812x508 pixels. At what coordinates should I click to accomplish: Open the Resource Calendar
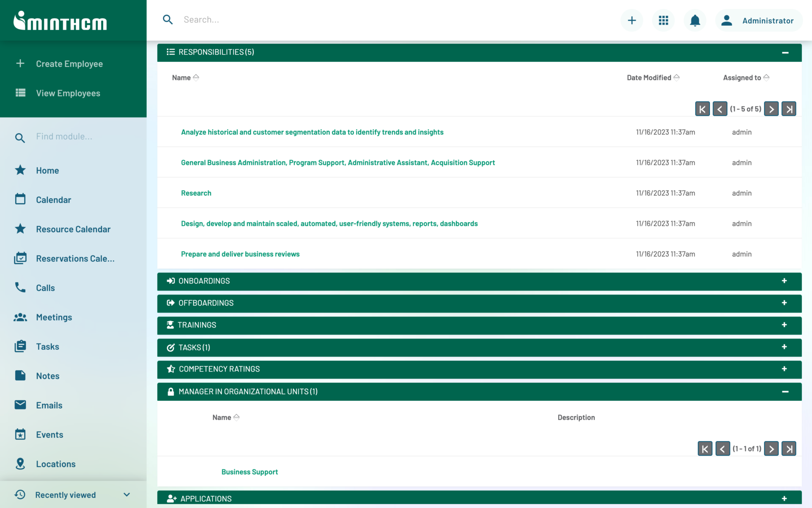[73, 229]
